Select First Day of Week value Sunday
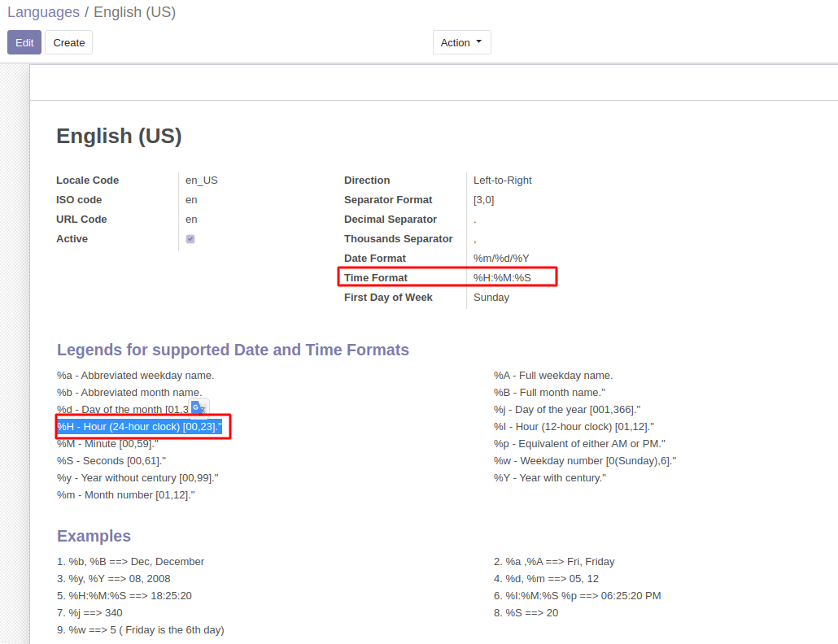The width and height of the screenshot is (838, 644). click(x=491, y=298)
